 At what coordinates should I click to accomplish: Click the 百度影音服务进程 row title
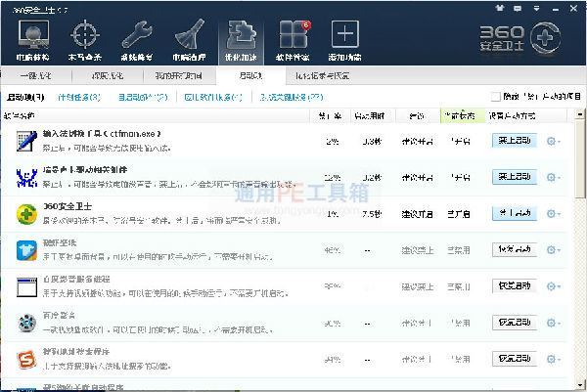pyautogui.click(x=76, y=280)
